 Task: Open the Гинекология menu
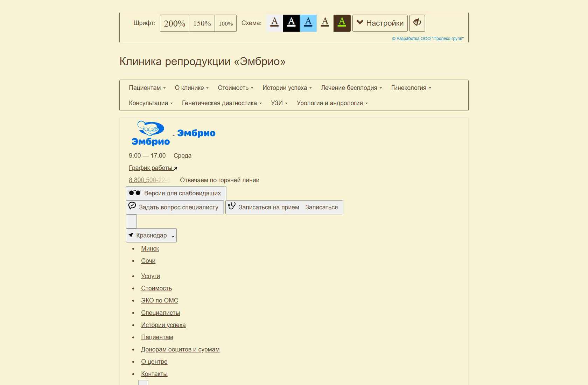pyautogui.click(x=411, y=88)
